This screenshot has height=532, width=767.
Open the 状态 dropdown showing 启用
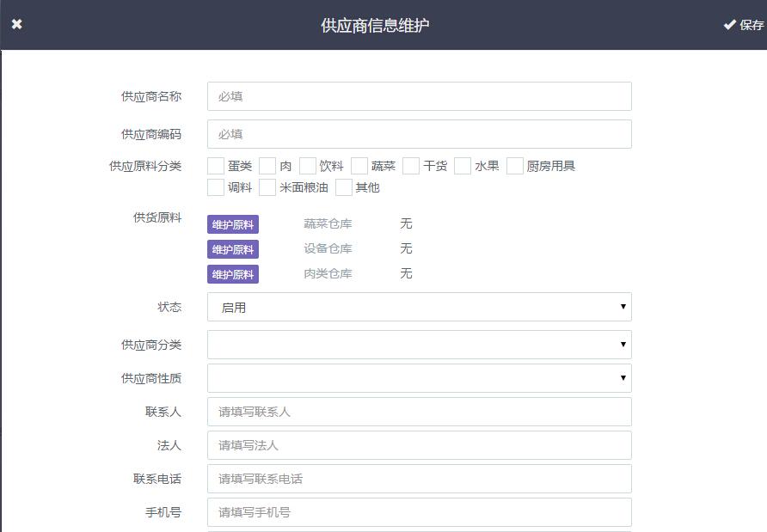click(x=419, y=307)
